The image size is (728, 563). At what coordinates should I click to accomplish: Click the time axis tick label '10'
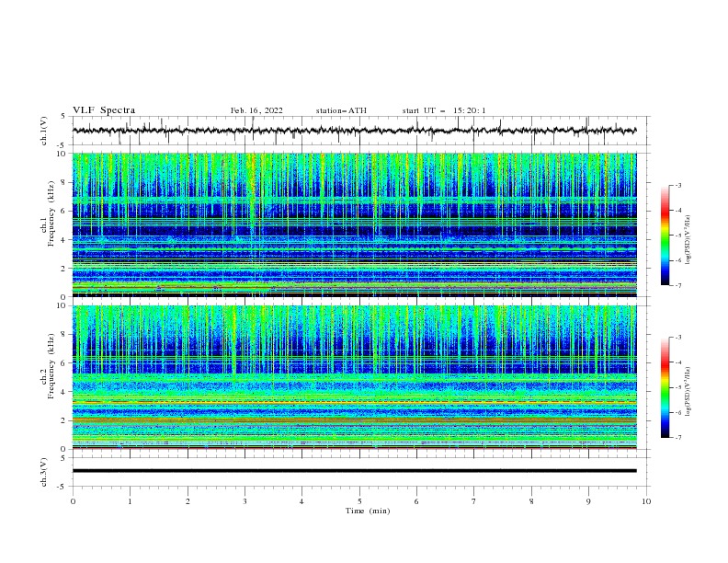click(x=646, y=501)
